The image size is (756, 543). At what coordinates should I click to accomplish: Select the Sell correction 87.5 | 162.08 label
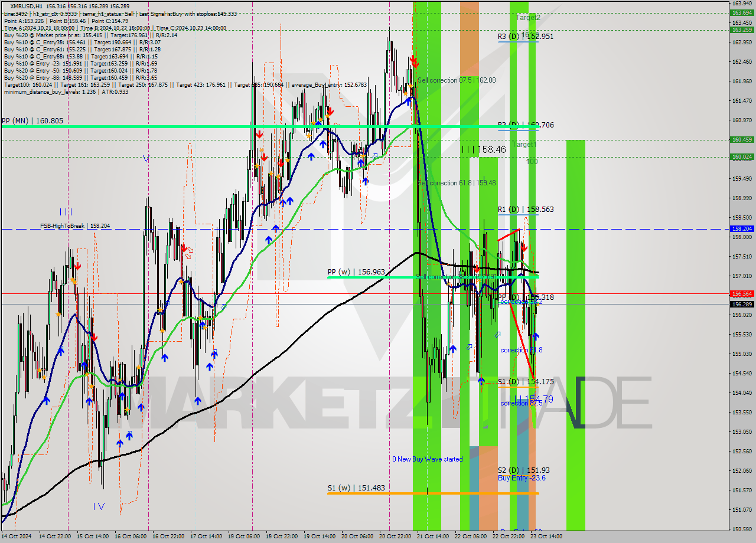(x=456, y=80)
